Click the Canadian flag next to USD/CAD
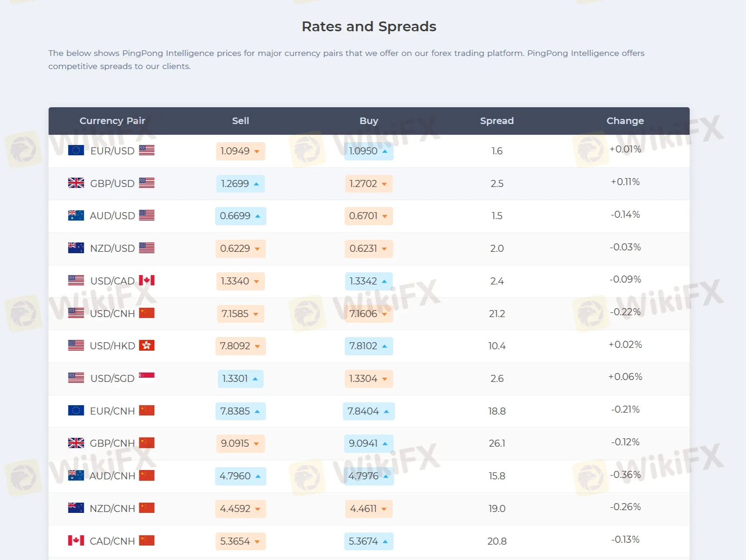 click(146, 280)
